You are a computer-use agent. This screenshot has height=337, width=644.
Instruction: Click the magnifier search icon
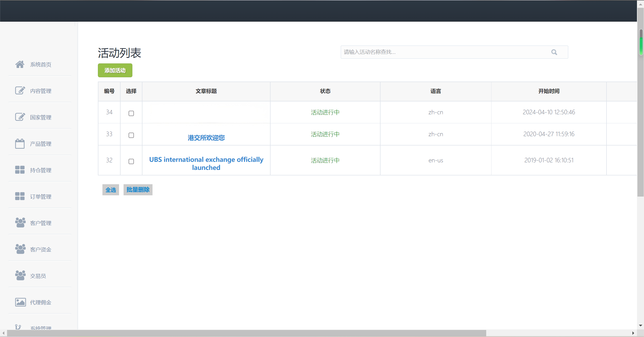[x=554, y=52]
